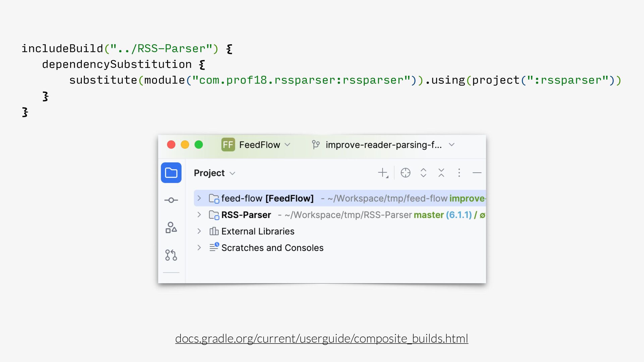Screen dimensions: 644x362
Task: Open the Commit tool window icon
Action: click(171, 200)
